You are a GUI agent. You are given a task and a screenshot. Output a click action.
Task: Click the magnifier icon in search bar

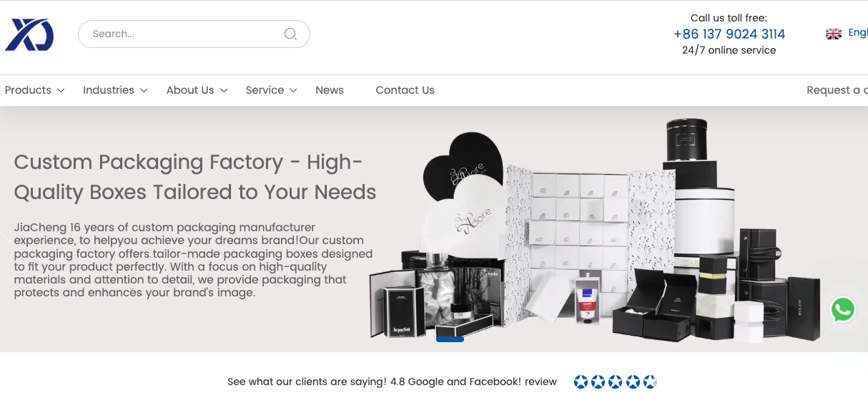[x=290, y=34]
